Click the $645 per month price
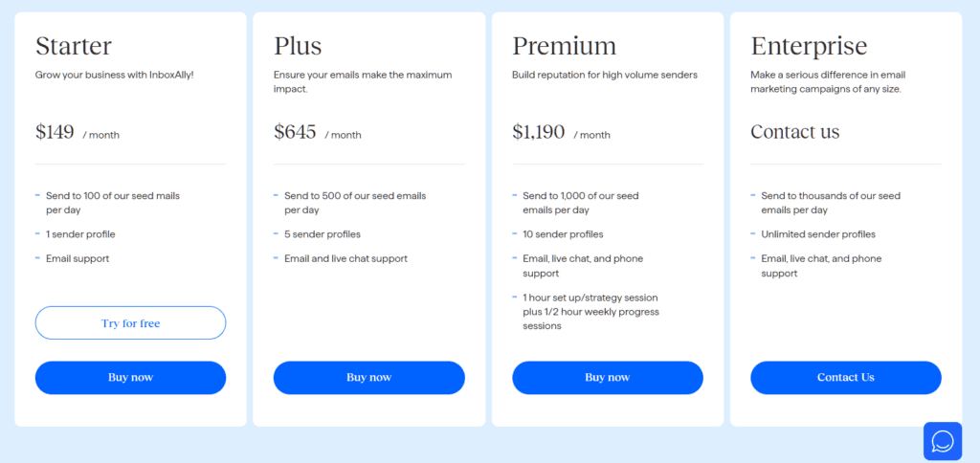The width and height of the screenshot is (980, 463). tap(318, 132)
